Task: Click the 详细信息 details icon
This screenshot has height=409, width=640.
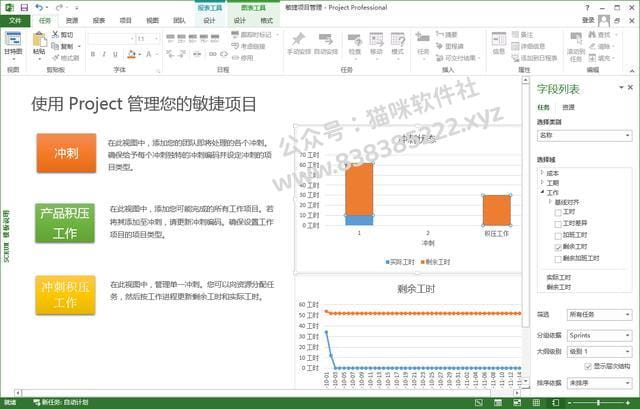Action: (515, 46)
